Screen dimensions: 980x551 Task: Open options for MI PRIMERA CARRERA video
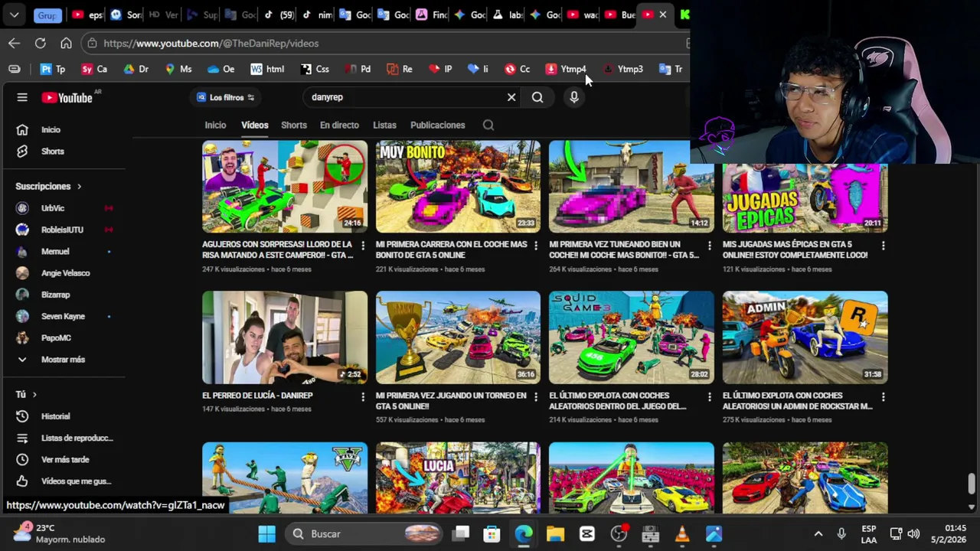[x=536, y=246]
